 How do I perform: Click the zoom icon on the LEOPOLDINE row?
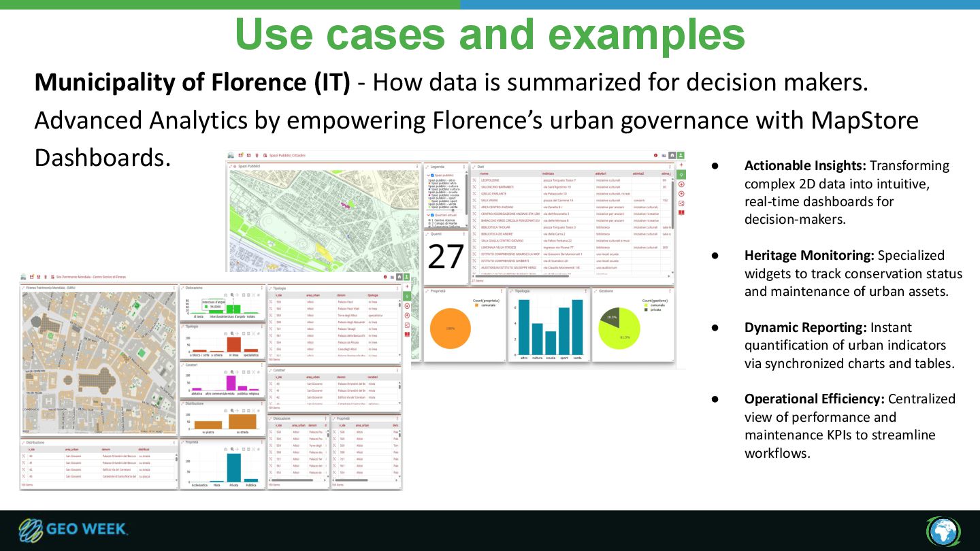coord(474,180)
